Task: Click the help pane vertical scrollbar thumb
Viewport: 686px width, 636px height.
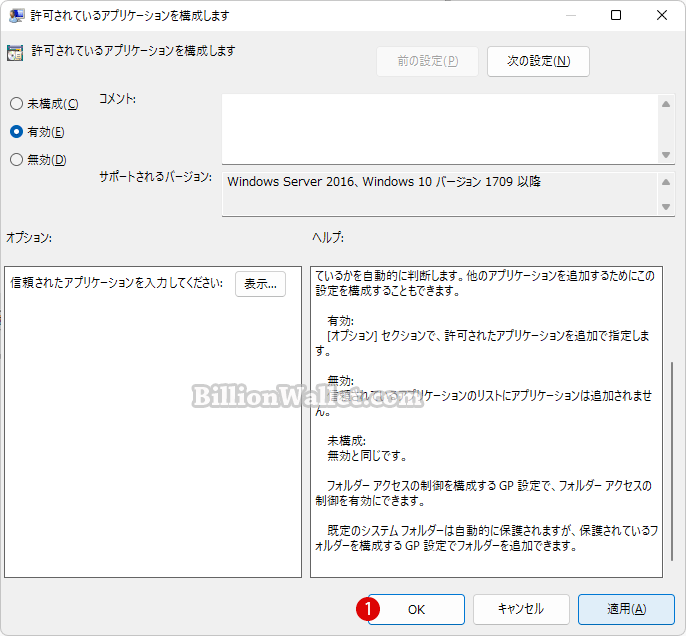Action: [x=672, y=461]
